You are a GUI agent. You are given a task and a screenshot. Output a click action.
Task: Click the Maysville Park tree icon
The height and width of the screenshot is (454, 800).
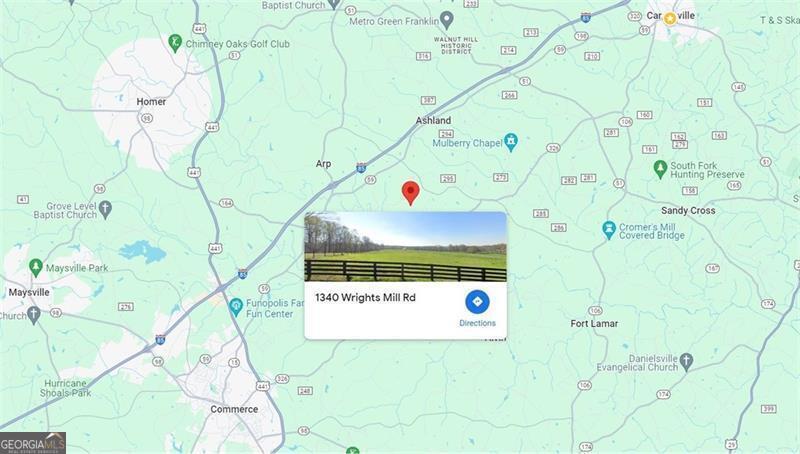pos(36,267)
